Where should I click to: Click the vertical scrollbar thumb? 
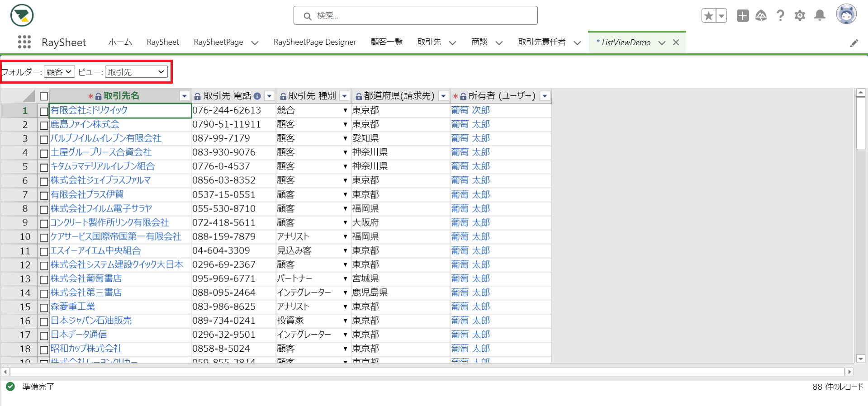coord(861,123)
